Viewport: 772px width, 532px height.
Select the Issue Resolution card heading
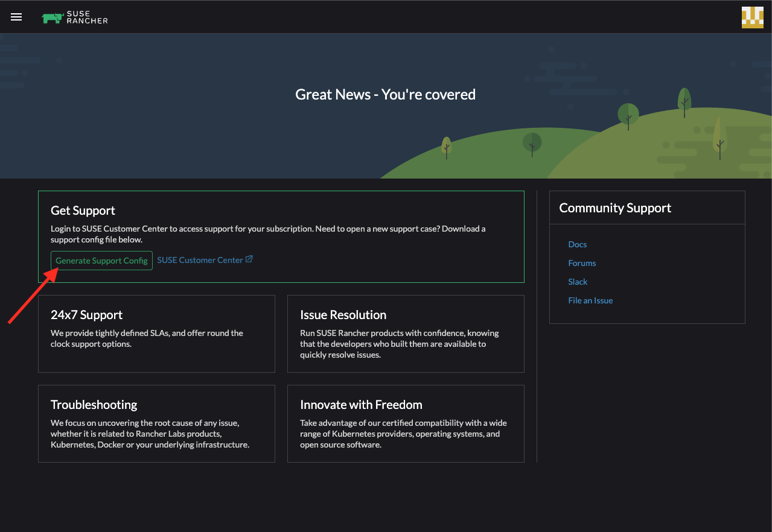[x=343, y=315]
